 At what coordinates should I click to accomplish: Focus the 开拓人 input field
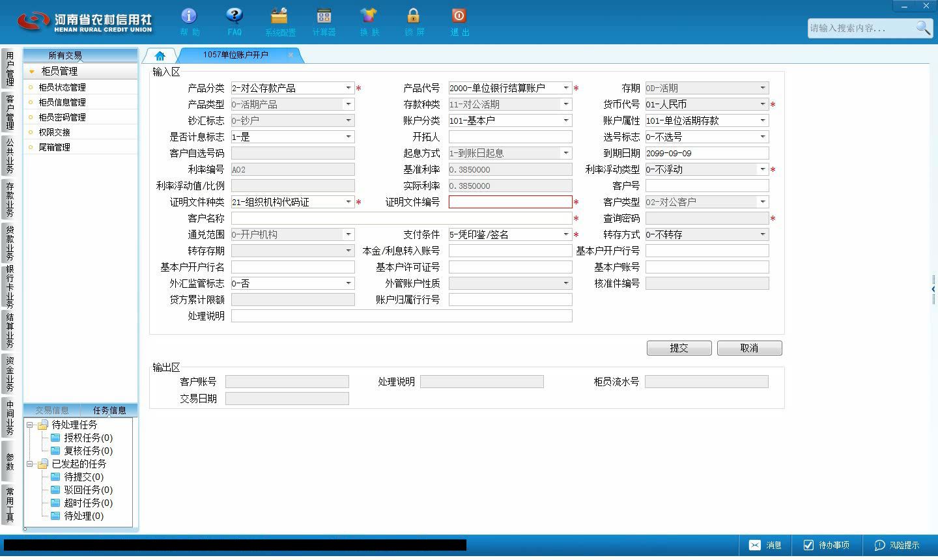[510, 137]
